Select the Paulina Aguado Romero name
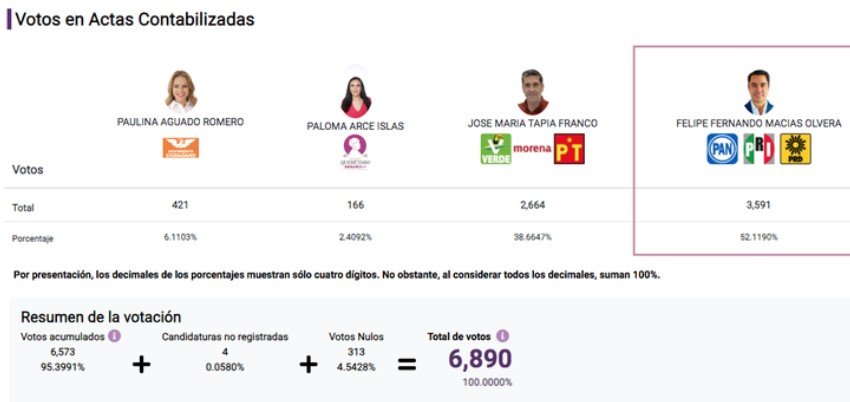The width and height of the screenshot is (850, 402). coord(181,122)
